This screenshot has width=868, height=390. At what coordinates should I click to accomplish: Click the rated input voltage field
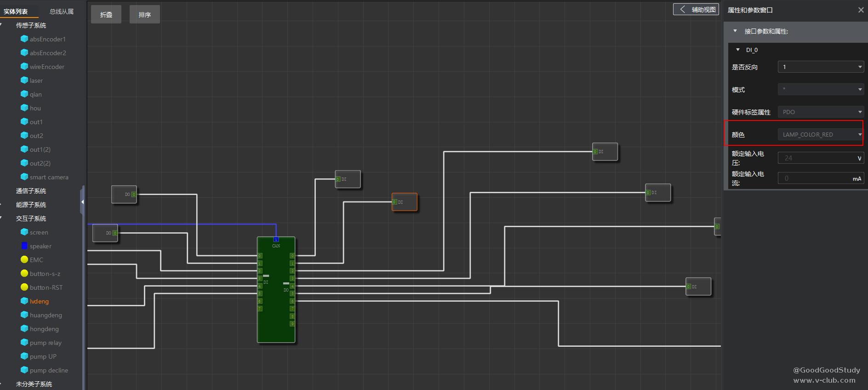(816, 158)
